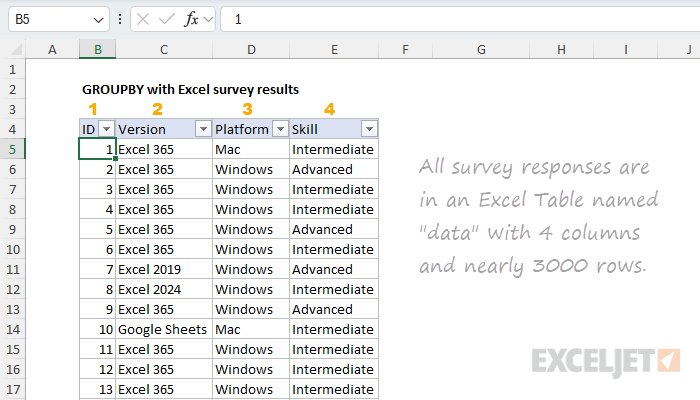Click the 'Version' header cell
Viewport: 700px width, 400px height.
164,129
